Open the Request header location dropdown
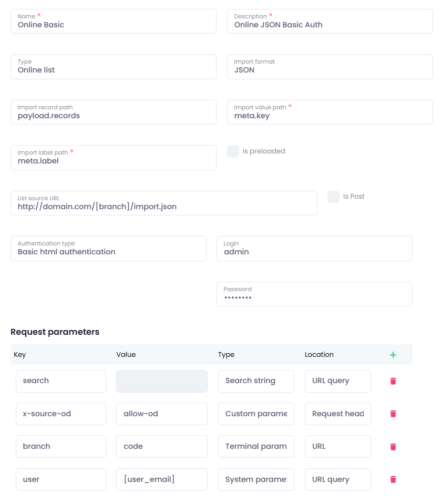The height and width of the screenshot is (504, 441). (x=337, y=414)
